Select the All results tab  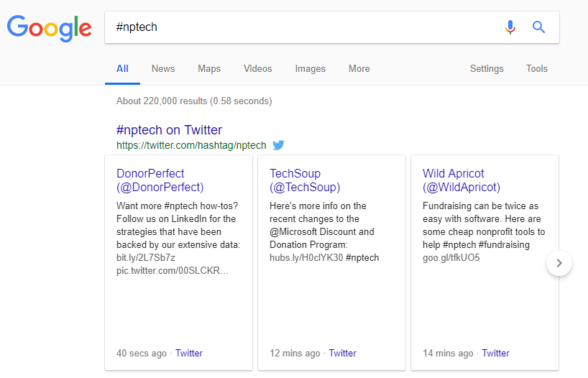(x=122, y=68)
